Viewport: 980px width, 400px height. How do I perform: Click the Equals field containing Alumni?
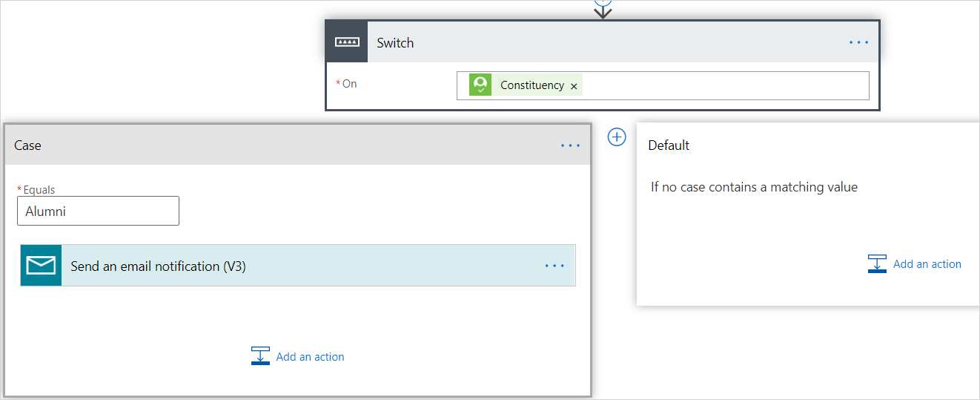point(98,212)
